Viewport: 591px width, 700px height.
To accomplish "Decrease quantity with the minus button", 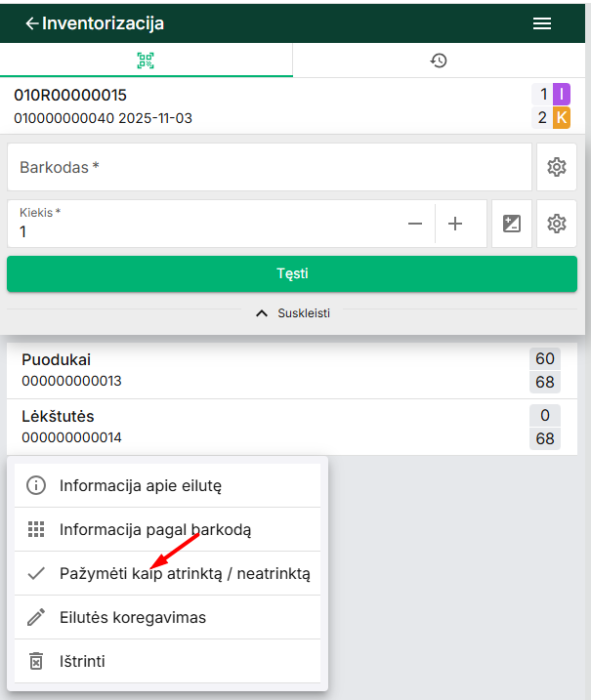I will [x=415, y=224].
